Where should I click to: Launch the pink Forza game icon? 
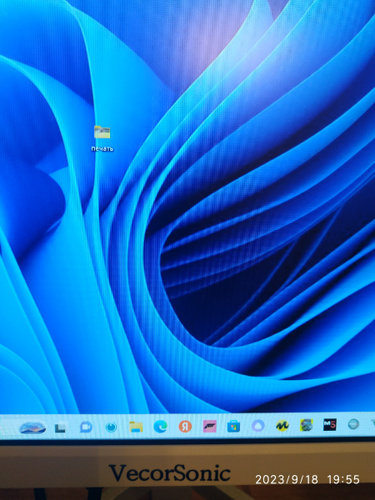pyautogui.click(x=210, y=426)
